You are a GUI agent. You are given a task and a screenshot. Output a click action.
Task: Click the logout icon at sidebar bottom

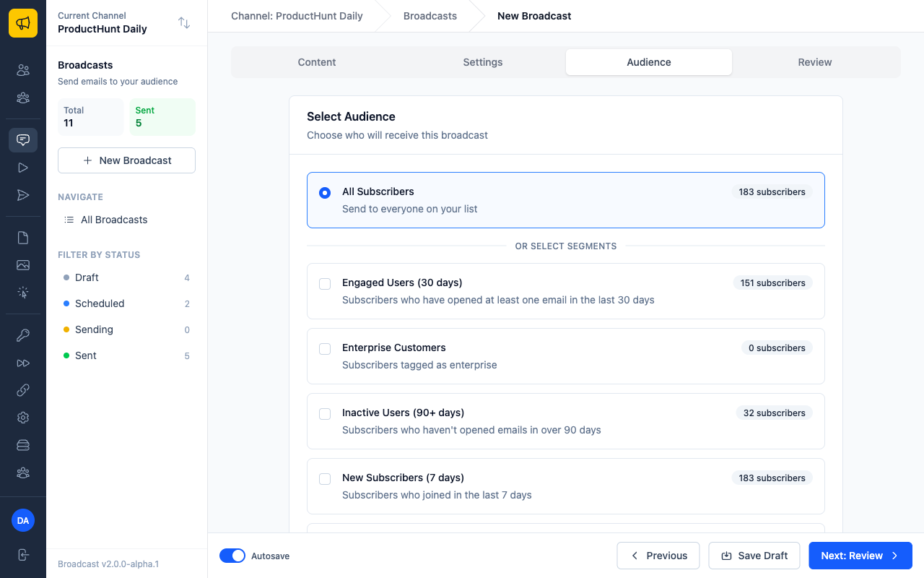pyautogui.click(x=23, y=555)
